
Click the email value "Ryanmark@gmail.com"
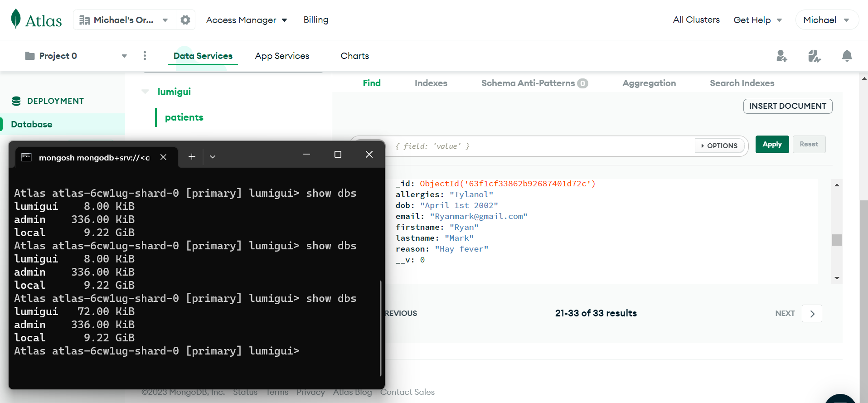[479, 216]
